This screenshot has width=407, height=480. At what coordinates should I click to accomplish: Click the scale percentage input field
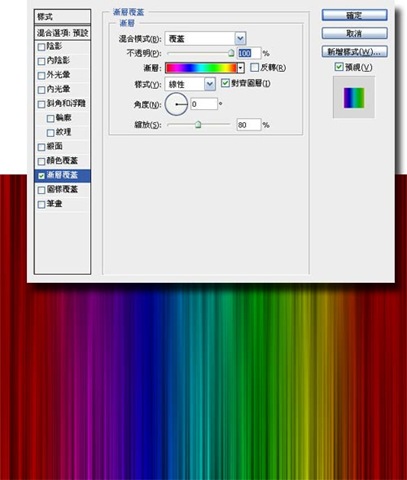coord(248,125)
